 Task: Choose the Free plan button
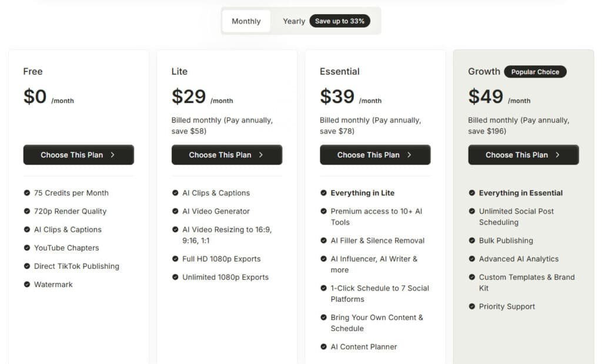pyautogui.click(x=78, y=155)
